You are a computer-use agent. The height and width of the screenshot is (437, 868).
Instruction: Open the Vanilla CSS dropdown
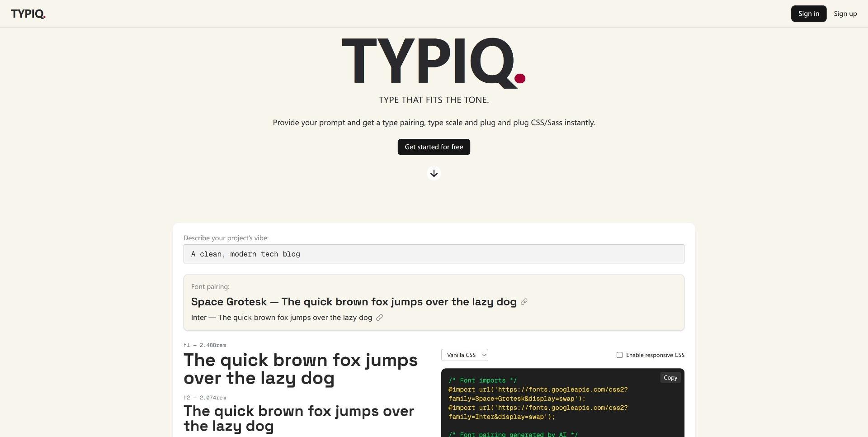pyautogui.click(x=464, y=355)
